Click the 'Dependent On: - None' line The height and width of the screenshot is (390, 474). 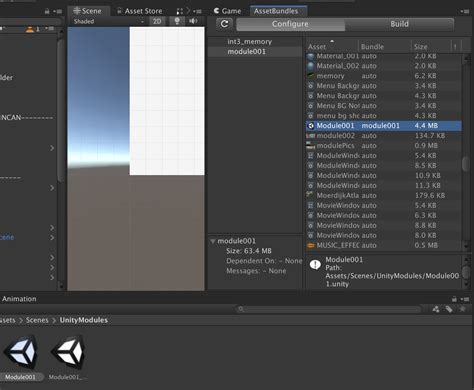[x=264, y=261]
